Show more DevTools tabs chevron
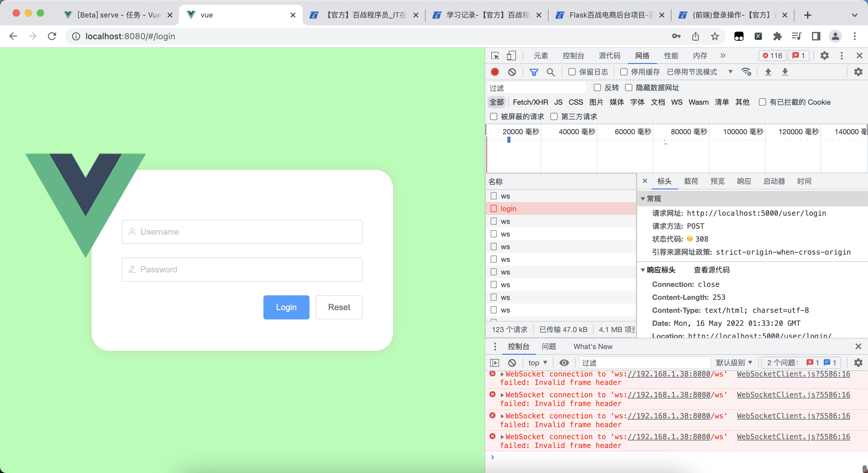868x473 pixels. [723, 56]
